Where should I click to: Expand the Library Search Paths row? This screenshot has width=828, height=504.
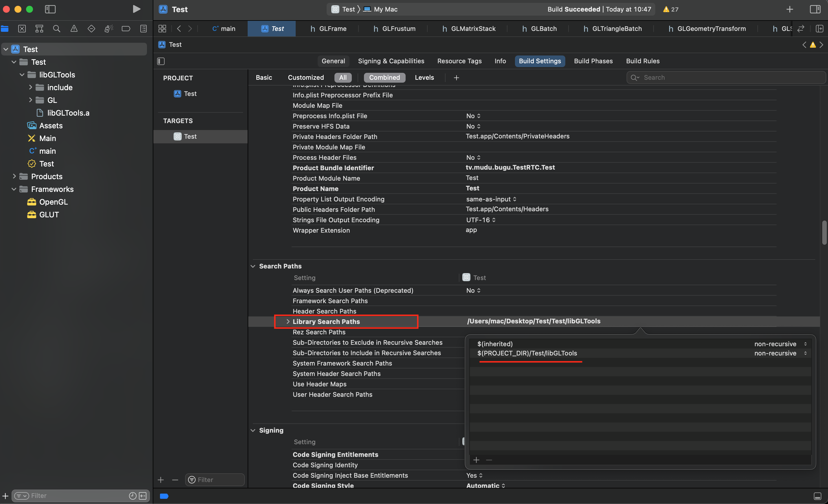(288, 321)
